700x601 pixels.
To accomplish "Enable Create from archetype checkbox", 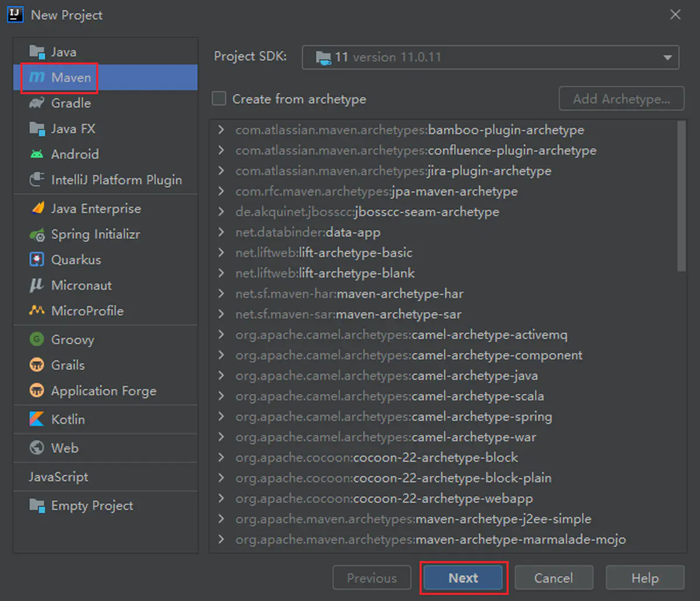I will (x=219, y=99).
